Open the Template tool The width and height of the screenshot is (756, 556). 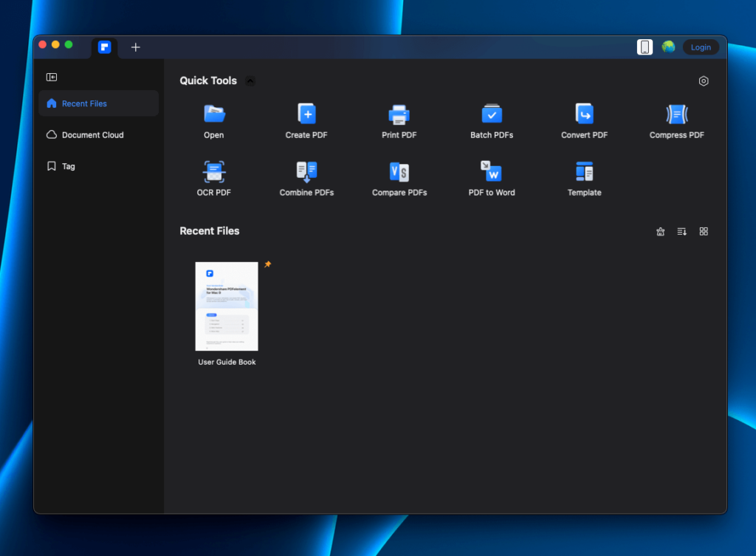[584, 179]
